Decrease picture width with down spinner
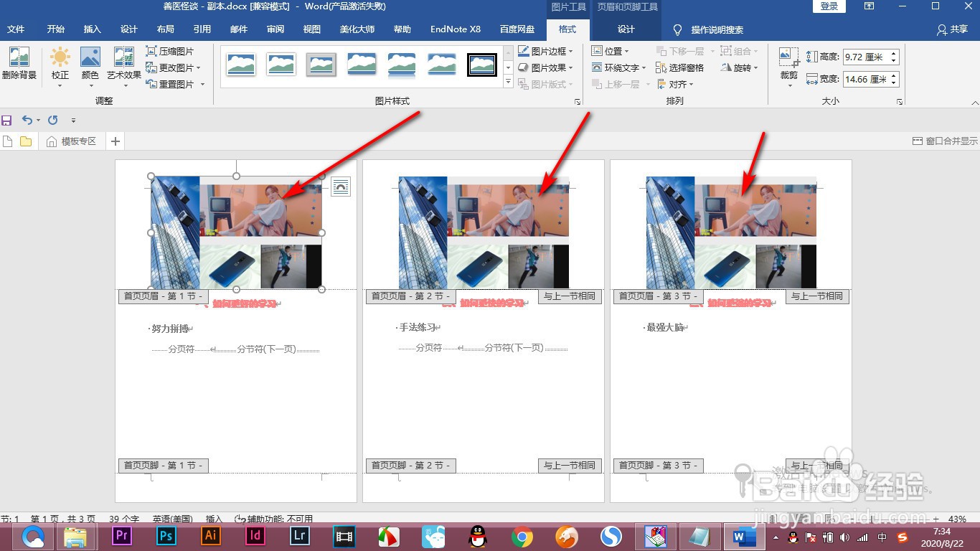Image resolution: width=980 pixels, height=551 pixels. [894, 83]
